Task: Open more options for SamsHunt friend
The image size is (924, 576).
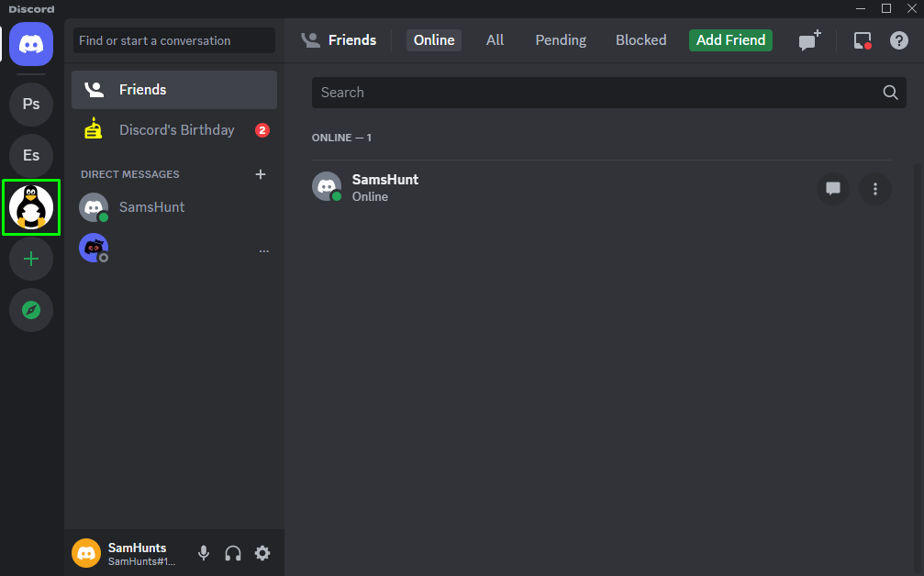Action: 875,189
